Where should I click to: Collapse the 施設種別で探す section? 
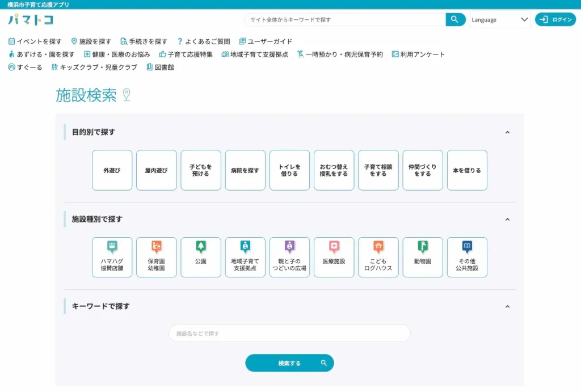[x=507, y=220]
